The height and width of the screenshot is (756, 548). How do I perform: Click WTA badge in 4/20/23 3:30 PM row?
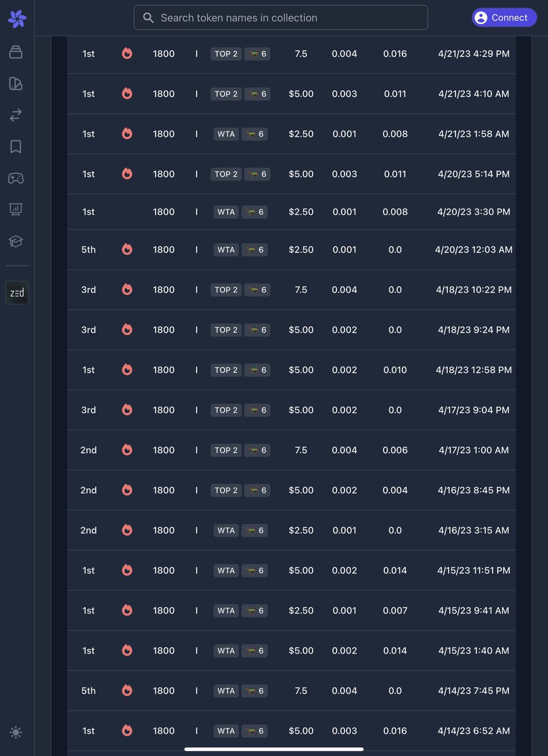tap(226, 212)
